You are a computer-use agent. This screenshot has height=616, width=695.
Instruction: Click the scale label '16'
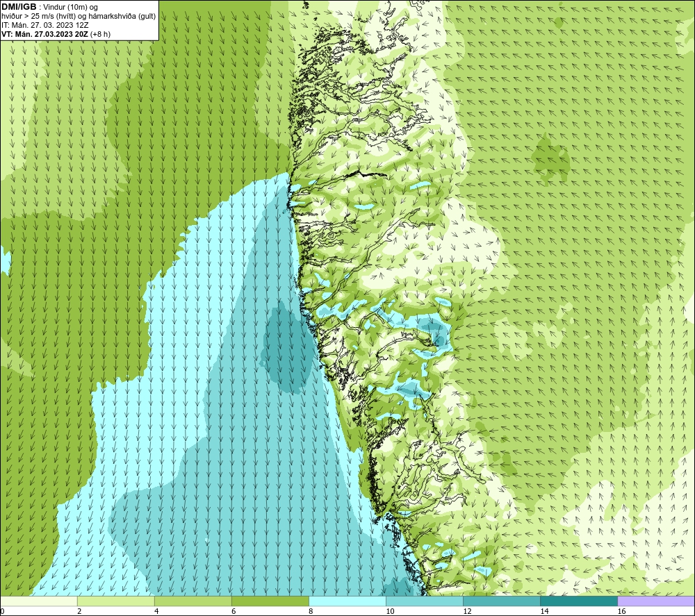[x=621, y=612]
